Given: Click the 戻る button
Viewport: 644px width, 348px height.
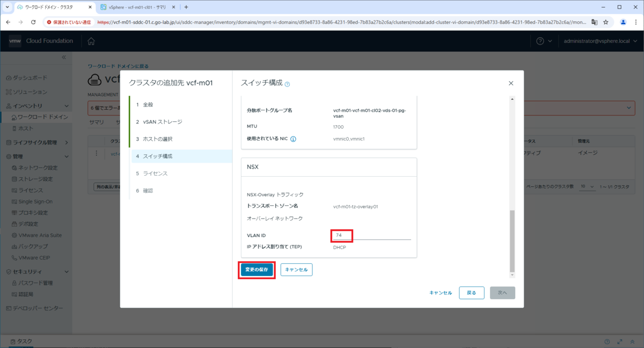Looking at the screenshot, I should [x=472, y=293].
